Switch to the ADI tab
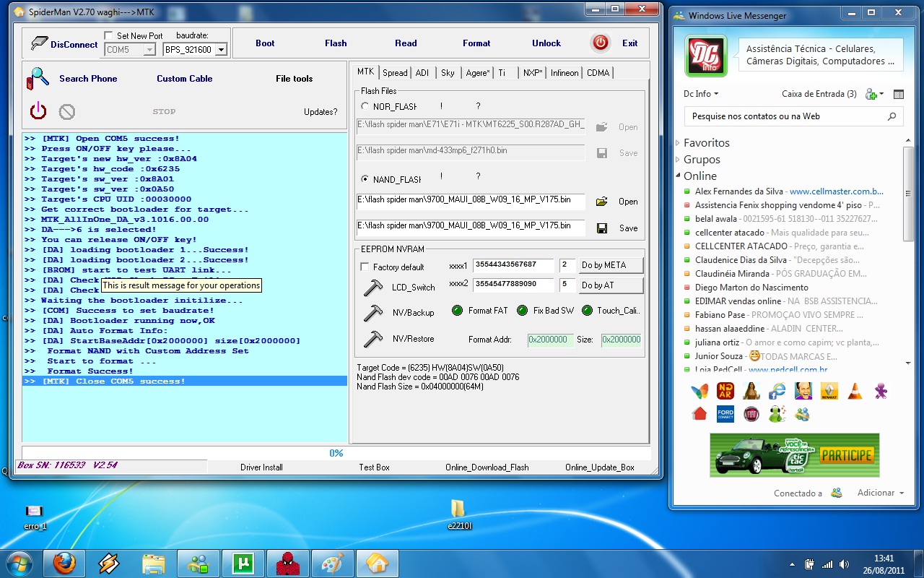 [x=422, y=73]
